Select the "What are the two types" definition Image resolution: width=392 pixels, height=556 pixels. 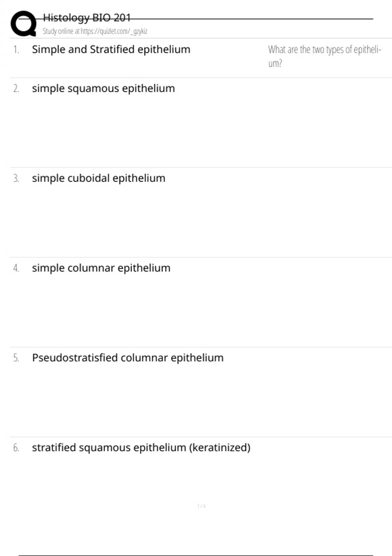(324, 56)
